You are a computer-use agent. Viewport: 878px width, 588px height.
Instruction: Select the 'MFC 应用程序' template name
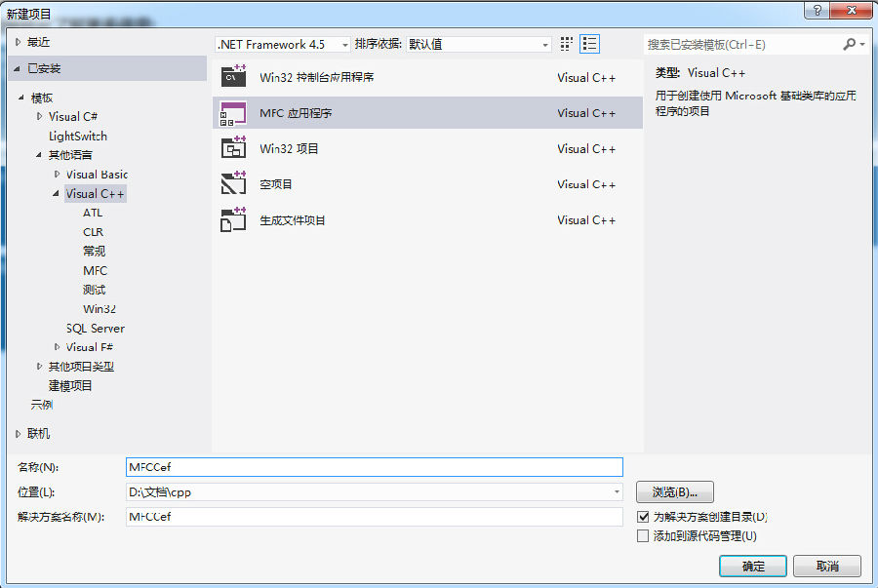(296, 113)
